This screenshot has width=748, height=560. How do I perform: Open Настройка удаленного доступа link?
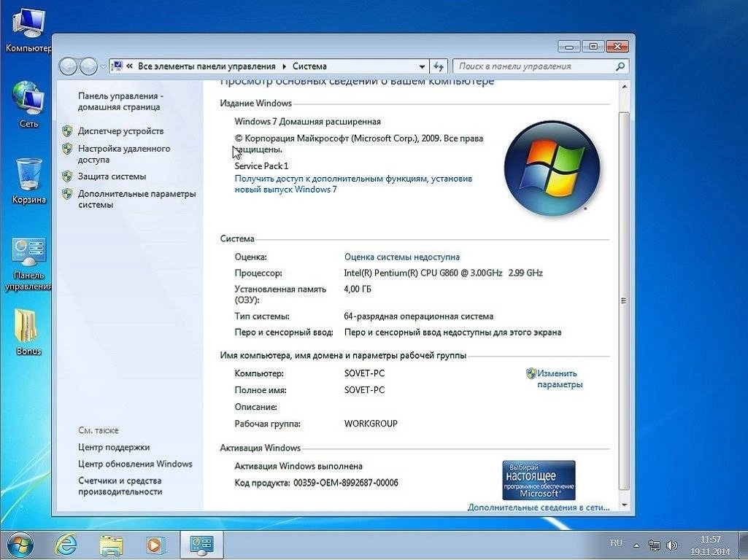point(124,154)
